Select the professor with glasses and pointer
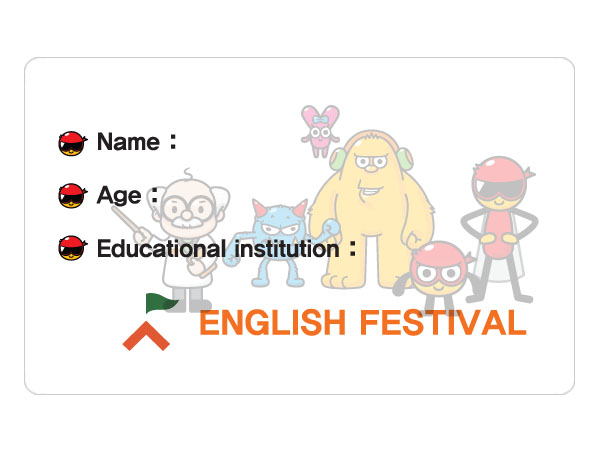 (x=186, y=239)
